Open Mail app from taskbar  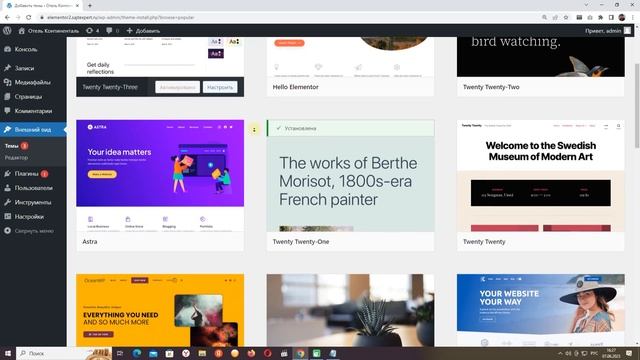tap(153, 353)
